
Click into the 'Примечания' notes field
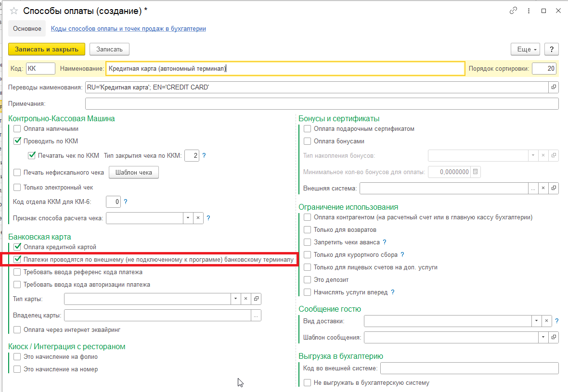pyautogui.click(x=322, y=104)
